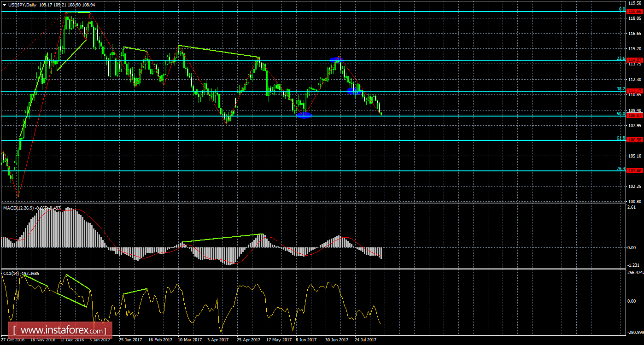This screenshot has width=644, height=345.
Task: Select the red 114.07 price tag
Action: tap(635, 60)
